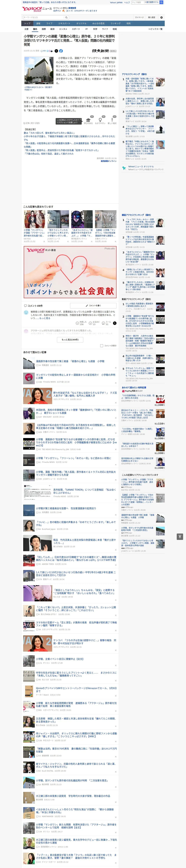
Task: Click the blue search button at top right
Action: pos(161,2)
